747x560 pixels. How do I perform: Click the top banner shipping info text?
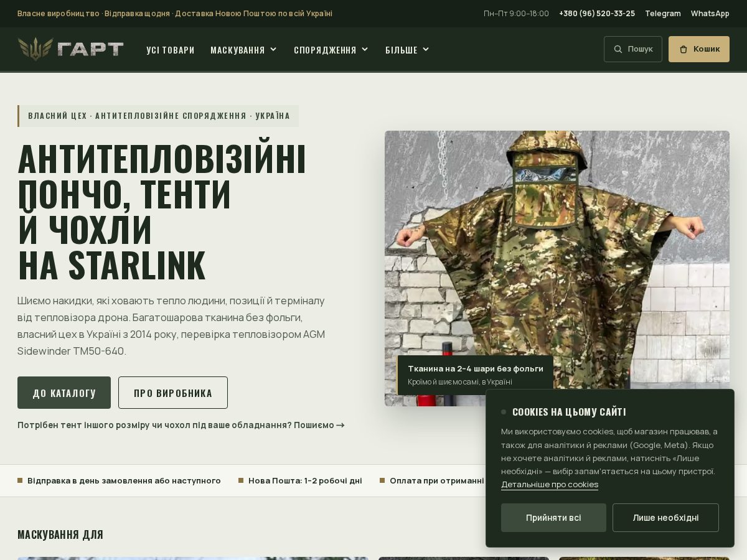175,14
